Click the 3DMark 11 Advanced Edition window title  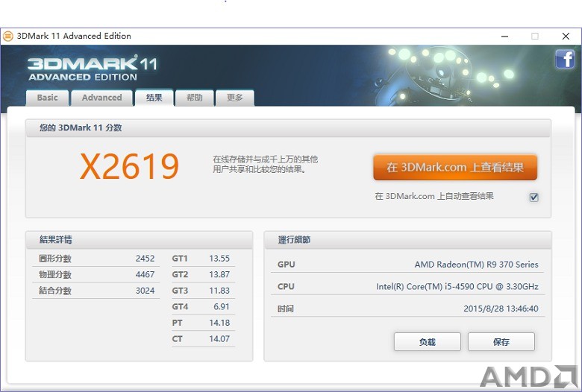click(74, 36)
